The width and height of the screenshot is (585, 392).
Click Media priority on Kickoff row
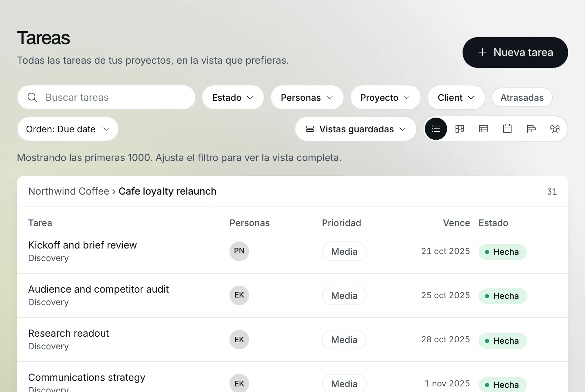[x=344, y=251]
